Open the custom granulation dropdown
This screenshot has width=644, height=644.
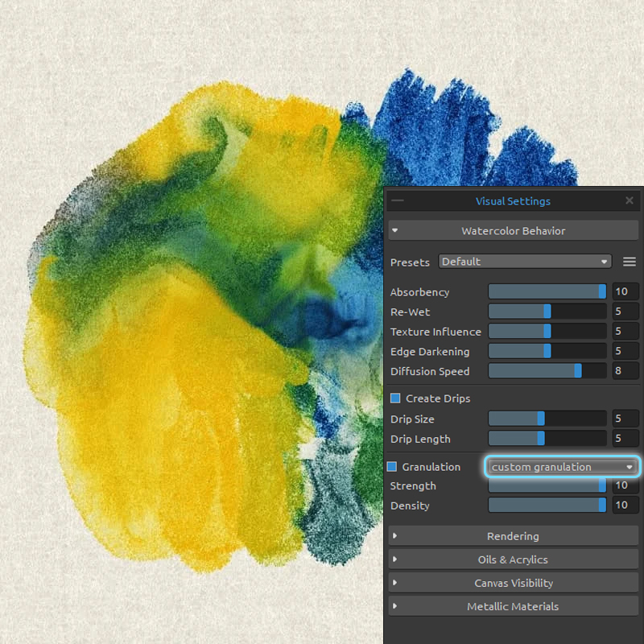(x=562, y=467)
